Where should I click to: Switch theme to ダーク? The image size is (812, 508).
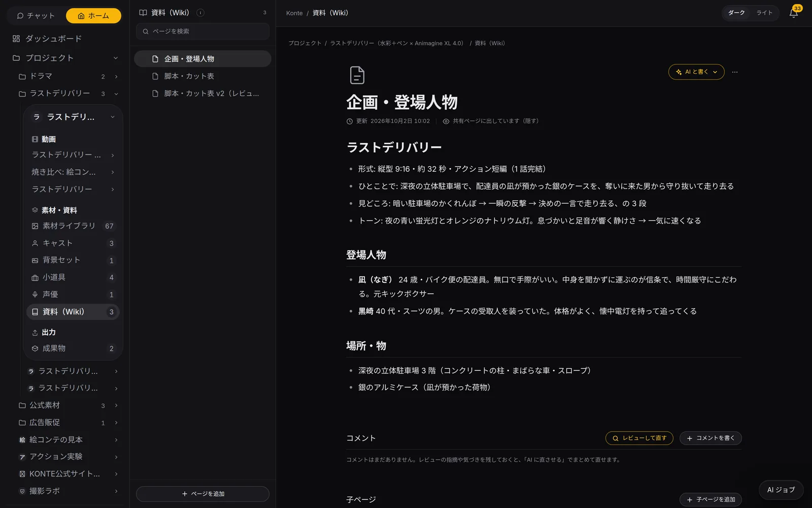coord(736,13)
